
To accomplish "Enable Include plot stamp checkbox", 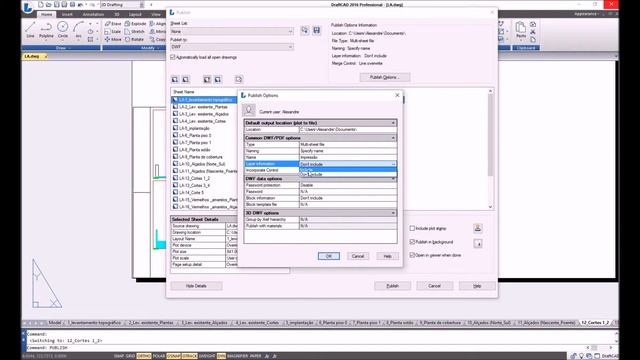I will pos(412,228).
